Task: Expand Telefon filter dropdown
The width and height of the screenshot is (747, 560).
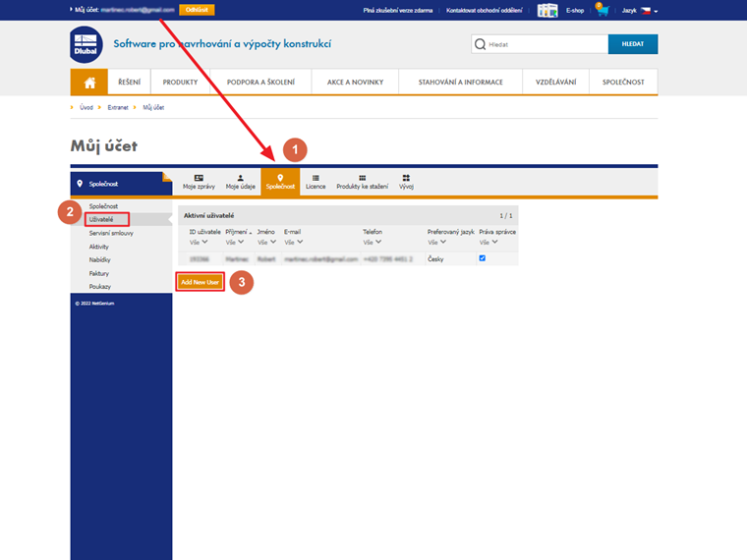Action: [x=378, y=242]
